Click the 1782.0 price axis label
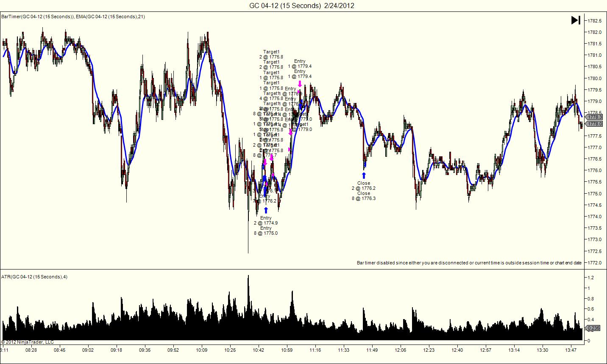Viewport: 607px width, 364px height. point(595,32)
